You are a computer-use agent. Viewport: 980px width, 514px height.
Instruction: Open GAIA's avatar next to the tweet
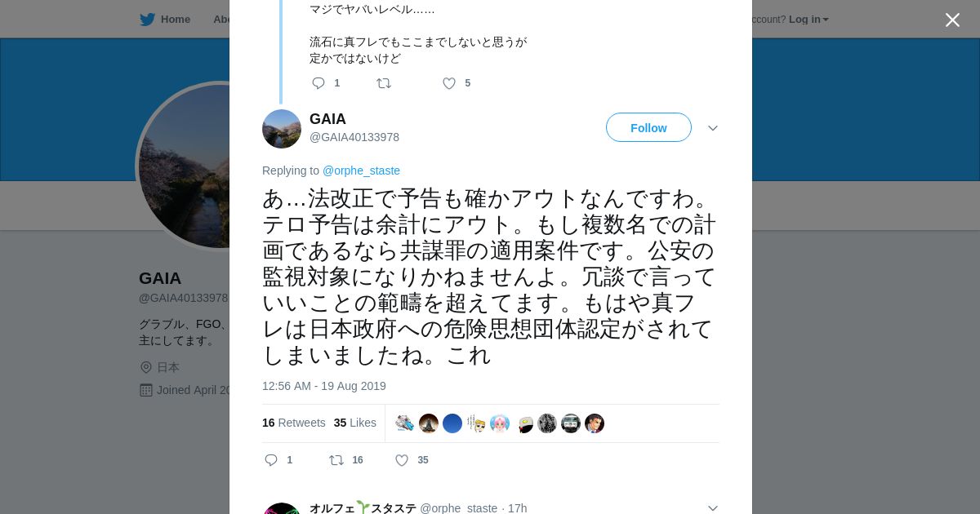[x=282, y=129]
